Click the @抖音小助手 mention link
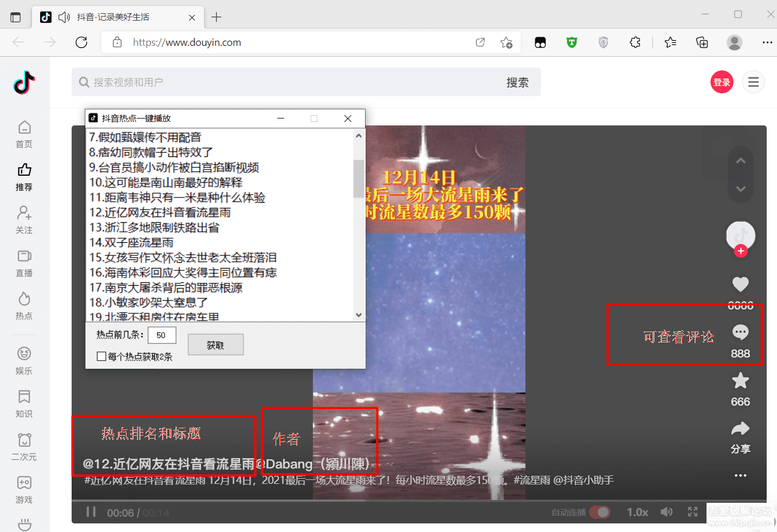The width and height of the screenshot is (777, 532). pos(583,480)
